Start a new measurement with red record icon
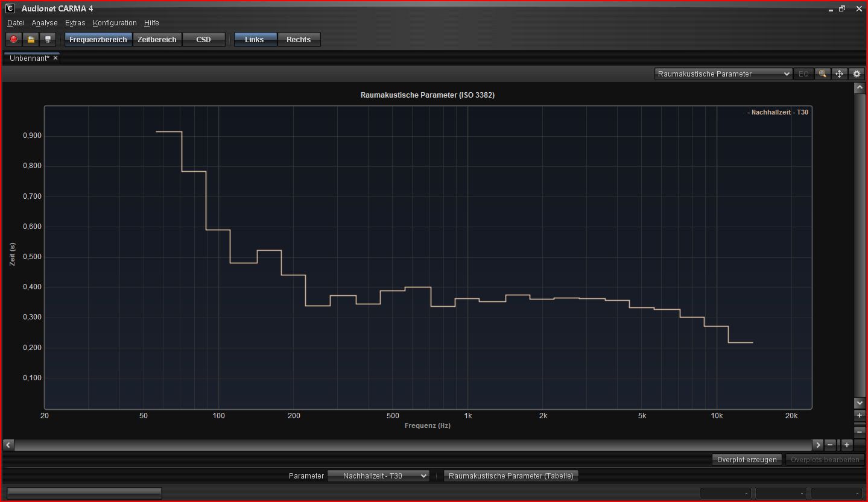This screenshot has width=868, height=502. pos(13,39)
